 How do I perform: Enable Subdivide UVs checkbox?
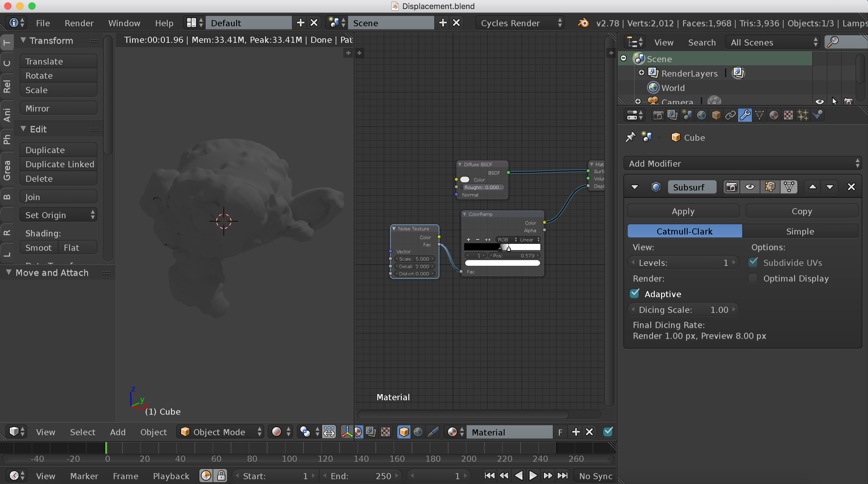pyautogui.click(x=753, y=262)
